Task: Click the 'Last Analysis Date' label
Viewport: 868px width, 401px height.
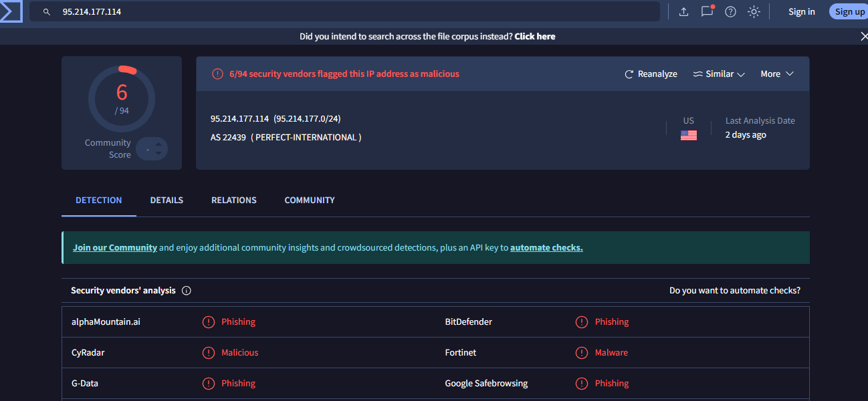Action: coord(760,121)
